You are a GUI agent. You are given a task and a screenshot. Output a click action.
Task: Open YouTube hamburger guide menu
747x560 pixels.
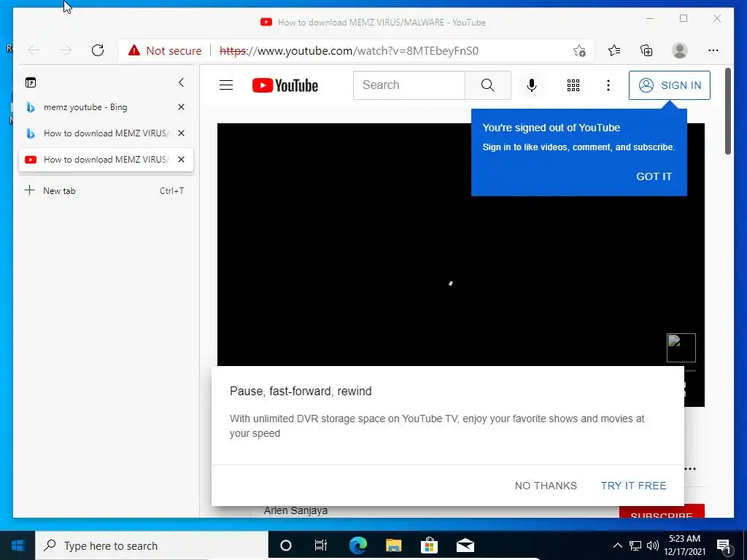pos(226,85)
